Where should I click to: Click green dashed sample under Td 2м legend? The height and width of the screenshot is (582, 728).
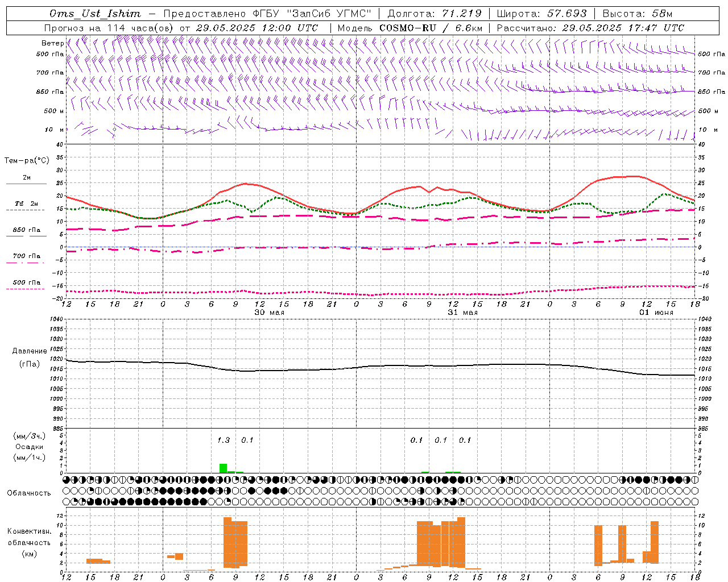26,210
